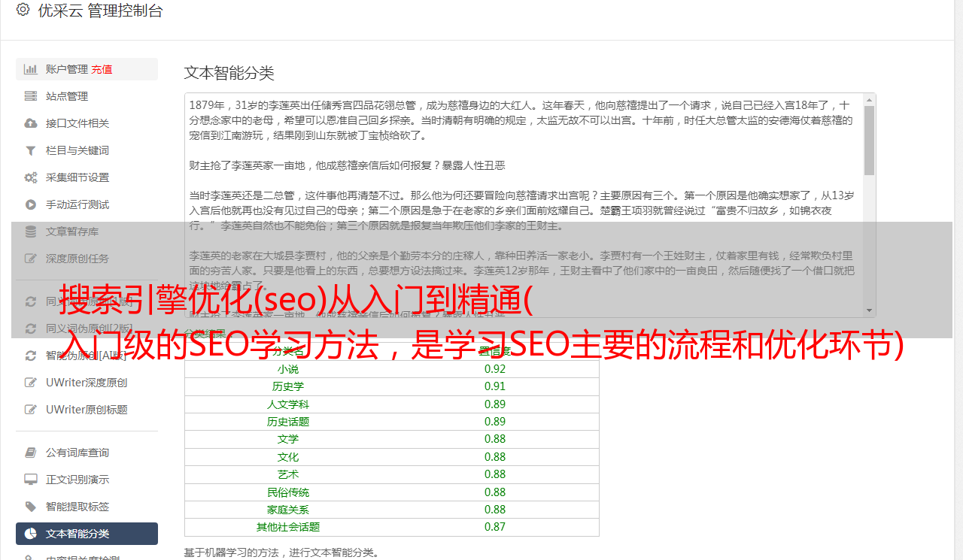The image size is (963, 560).
Task: Click the gear icon beside 优采云 管理控制台
Action: point(23,10)
